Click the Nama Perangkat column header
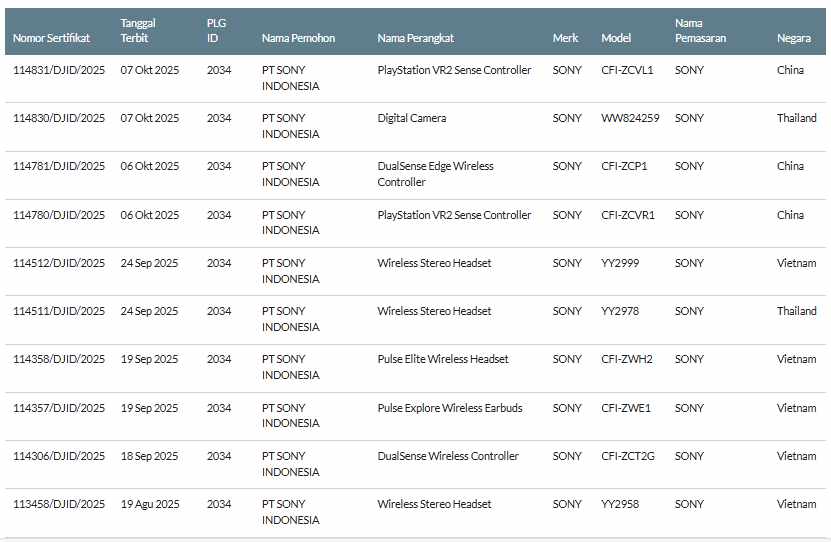831x542 pixels. (416, 38)
